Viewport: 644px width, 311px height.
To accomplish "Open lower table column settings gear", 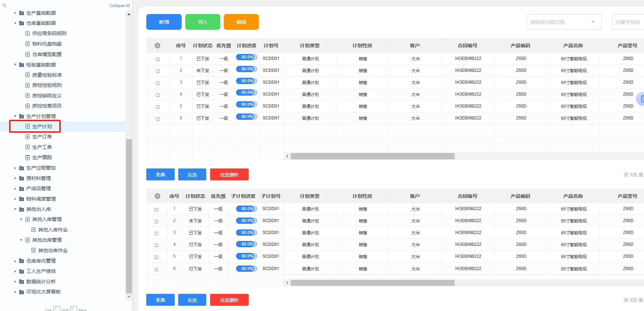I will pos(157,196).
